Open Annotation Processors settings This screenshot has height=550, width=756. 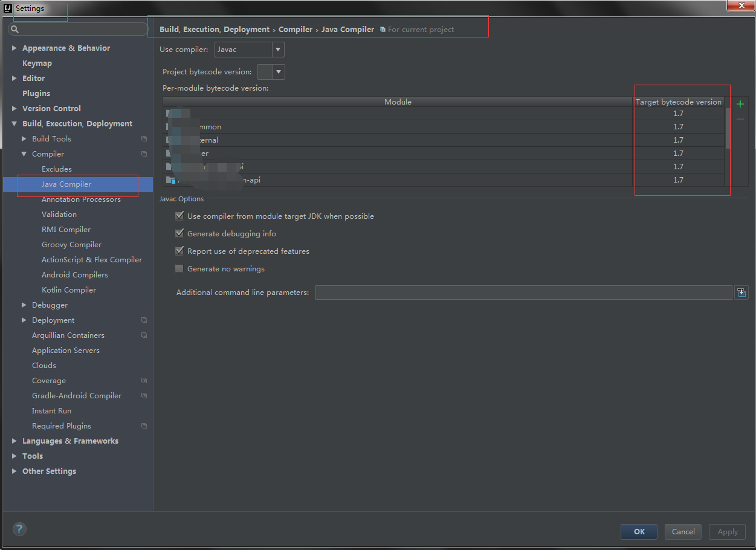(x=81, y=199)
